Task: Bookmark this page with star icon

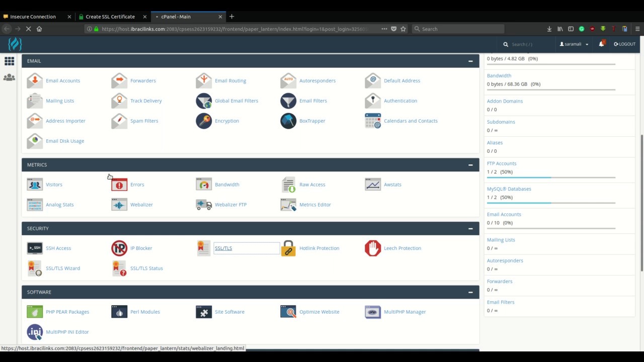Action: 403,29
